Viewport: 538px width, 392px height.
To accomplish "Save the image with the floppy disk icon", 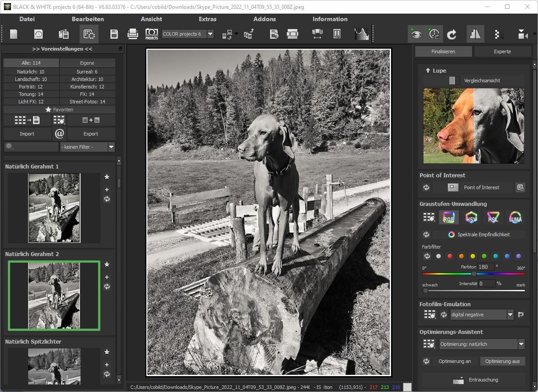I will 114,34.
